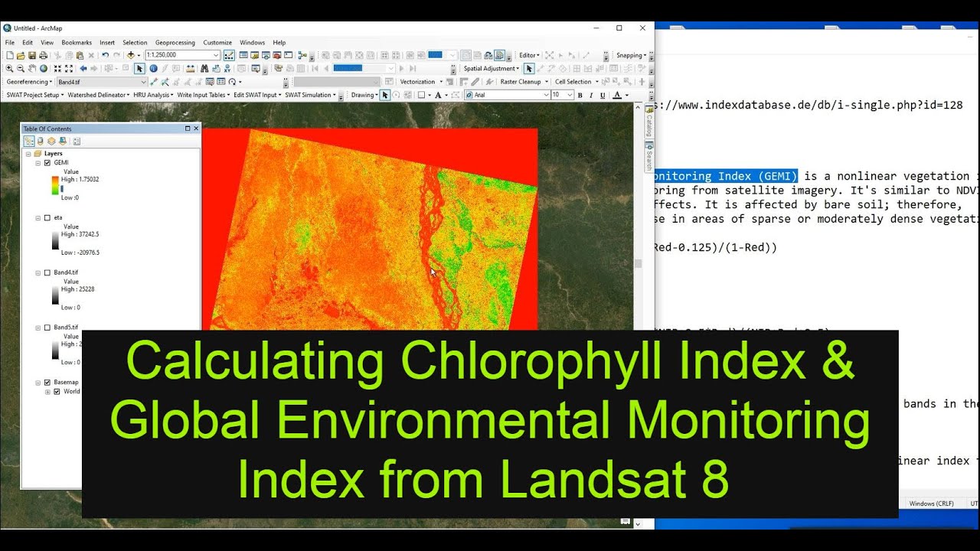Open the Geoprocessing menu
The image size is (980, 551).
tap(175, 43)
